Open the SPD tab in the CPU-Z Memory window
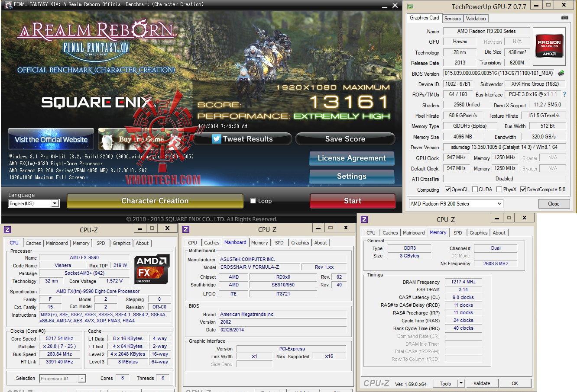 pos(458,233)
